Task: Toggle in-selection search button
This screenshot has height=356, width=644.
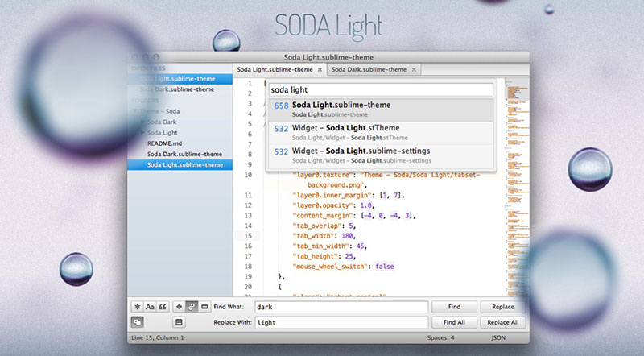Action: click(204, 307)
